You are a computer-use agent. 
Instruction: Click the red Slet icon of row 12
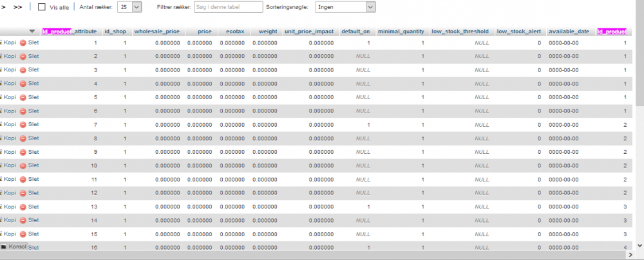[x=23, y=193]
